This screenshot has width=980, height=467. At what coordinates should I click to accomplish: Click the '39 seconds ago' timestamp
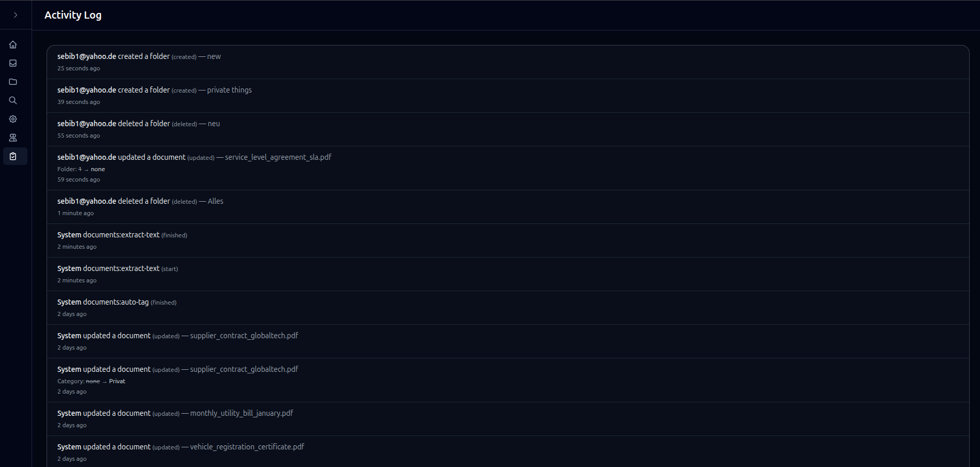[79, 102]
